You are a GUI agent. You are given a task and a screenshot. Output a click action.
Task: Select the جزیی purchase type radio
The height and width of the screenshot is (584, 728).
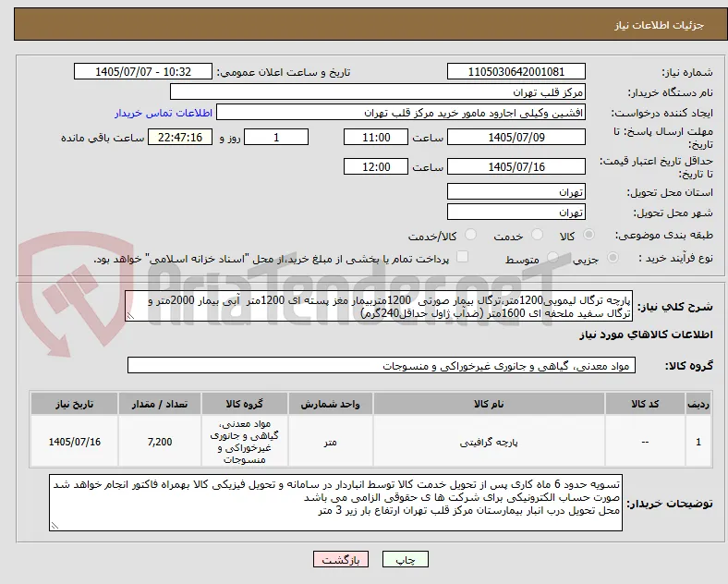(x=613, y=257)
